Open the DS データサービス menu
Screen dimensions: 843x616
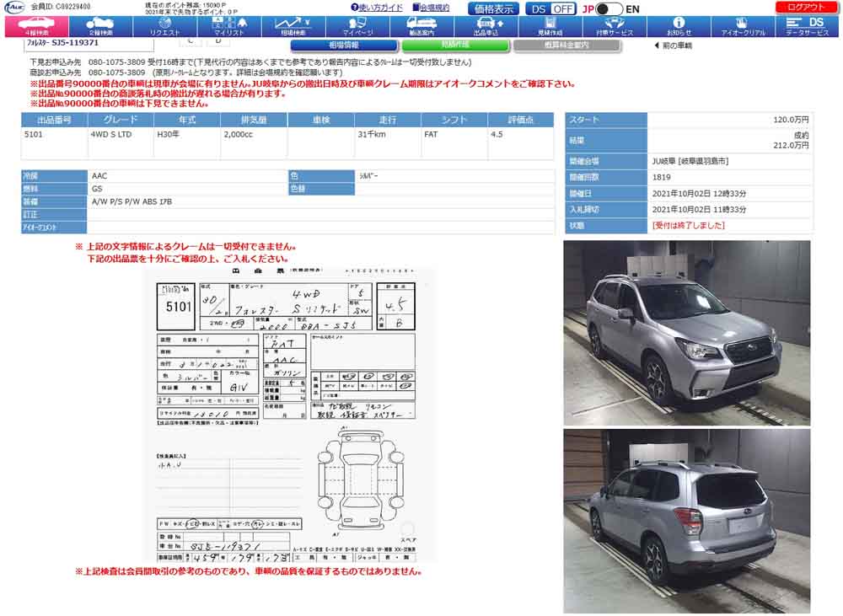pos(807,26)
